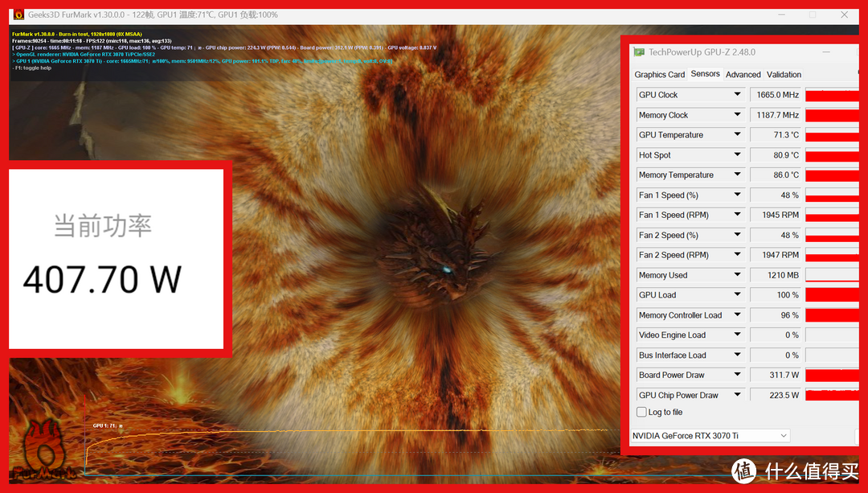Close the FurMark window
Image resolution: width=868 pixels, height=493 pixels.
(845, 14)
